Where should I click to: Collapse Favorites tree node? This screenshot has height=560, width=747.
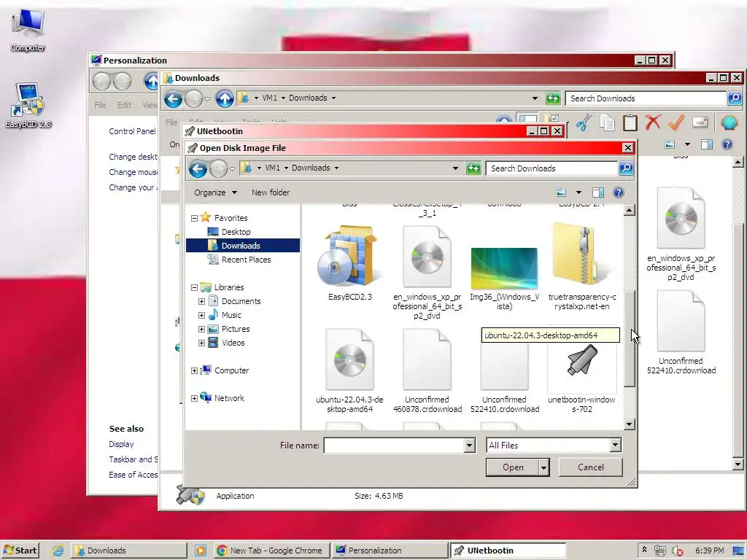click(194, 218)
